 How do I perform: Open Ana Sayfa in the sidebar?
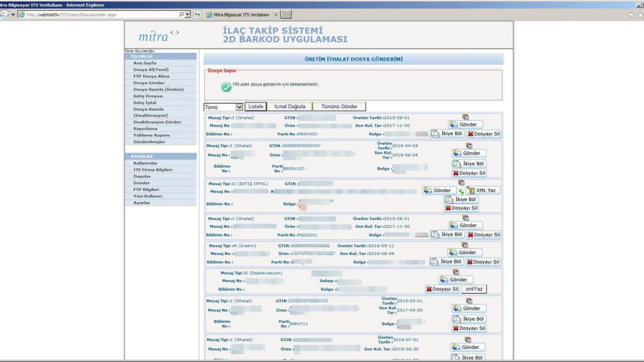[x=145, y=63]
